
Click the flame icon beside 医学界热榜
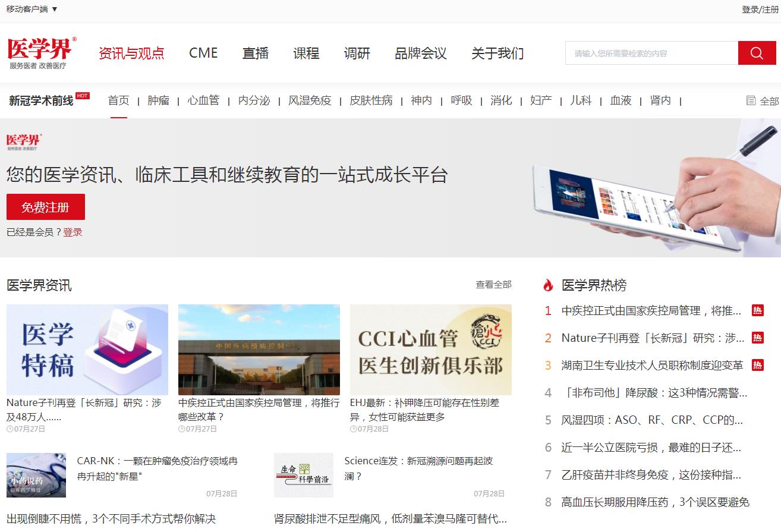tap(548, 285)
